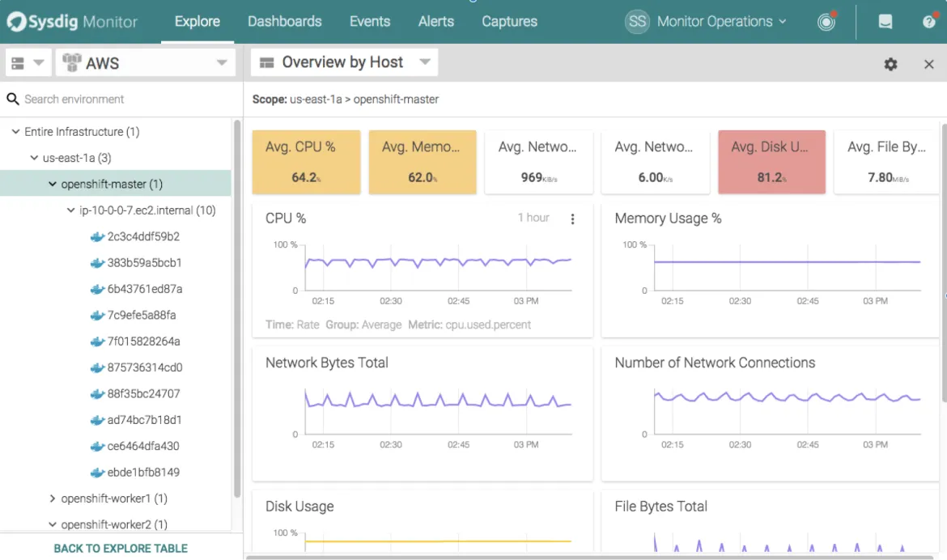Click the dashboard settings gear

[x=890, y=63]
